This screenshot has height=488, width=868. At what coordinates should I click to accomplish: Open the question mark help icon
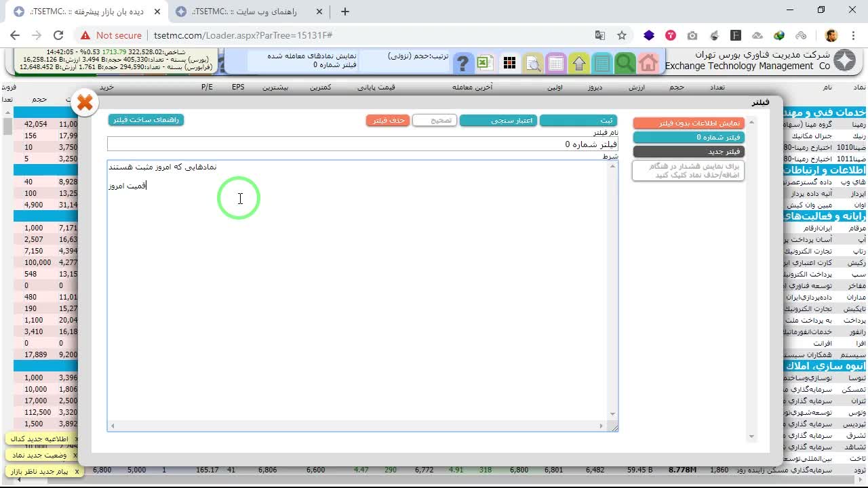click(462, 64)
